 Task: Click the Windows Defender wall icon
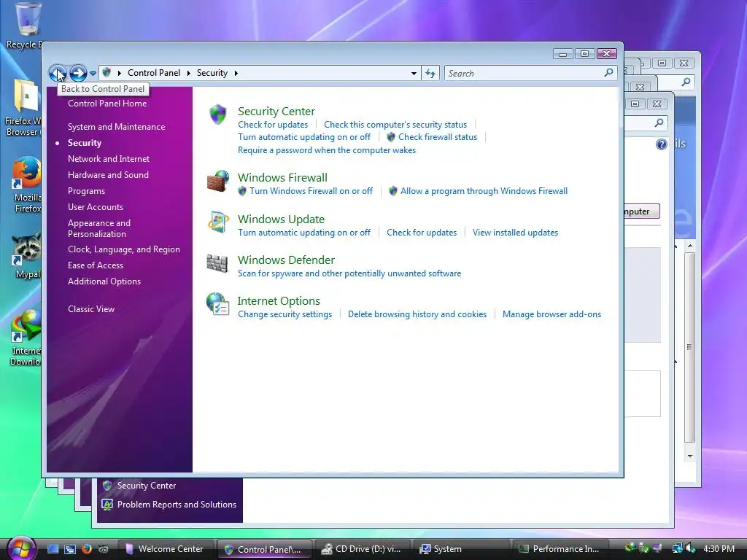pyautogui.click(x=217, y=263)
